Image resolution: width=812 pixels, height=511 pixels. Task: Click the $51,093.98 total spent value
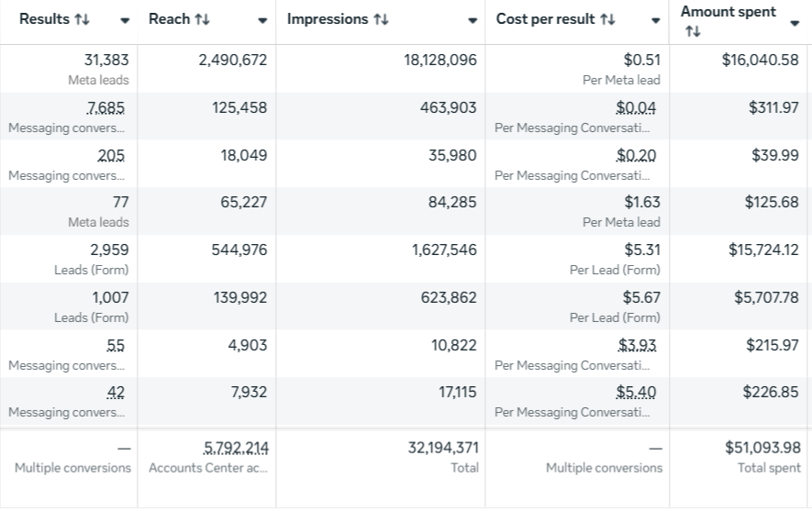click(763, 448)
